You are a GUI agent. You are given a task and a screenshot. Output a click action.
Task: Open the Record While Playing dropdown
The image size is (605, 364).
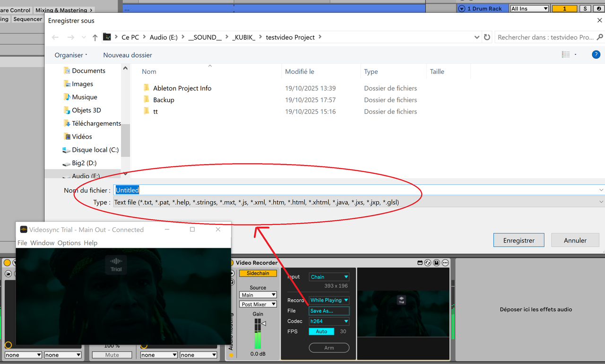(329, 300)
